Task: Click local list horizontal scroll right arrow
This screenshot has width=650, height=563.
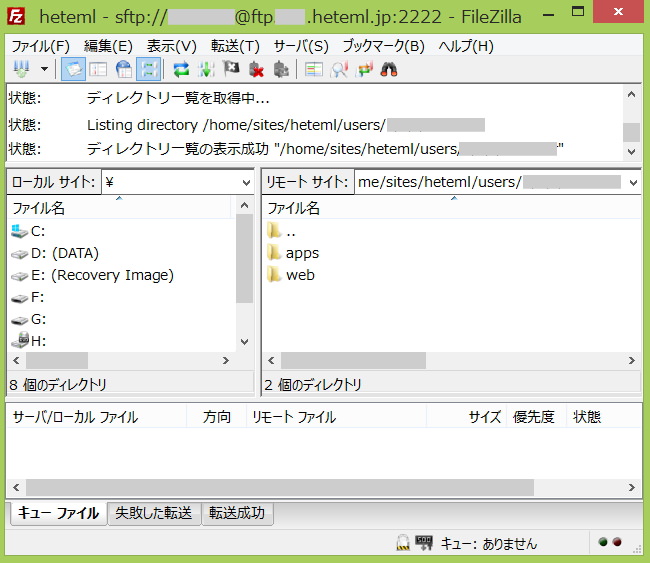Action: [226, 360]
